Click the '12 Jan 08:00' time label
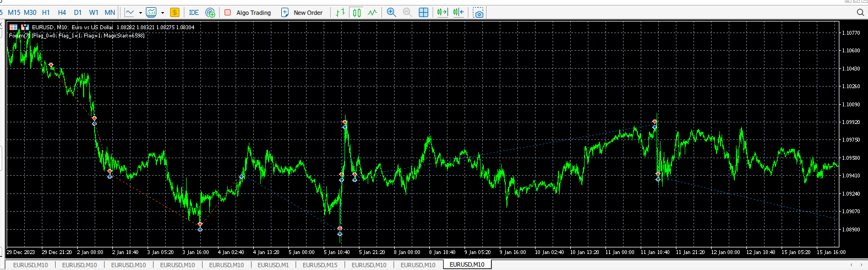The image size is (868, 270). tap(726, 252)
